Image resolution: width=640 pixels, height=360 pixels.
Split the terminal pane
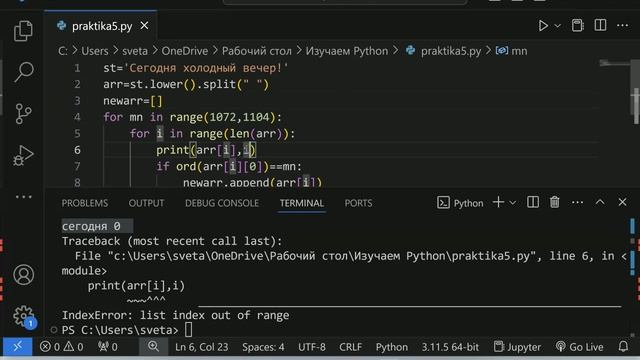[533, 202]
